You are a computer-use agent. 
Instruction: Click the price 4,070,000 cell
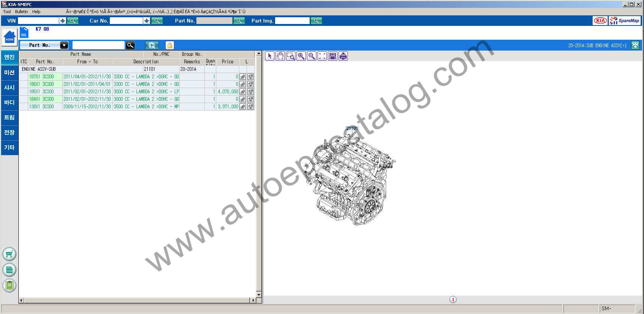pos(228,92)
